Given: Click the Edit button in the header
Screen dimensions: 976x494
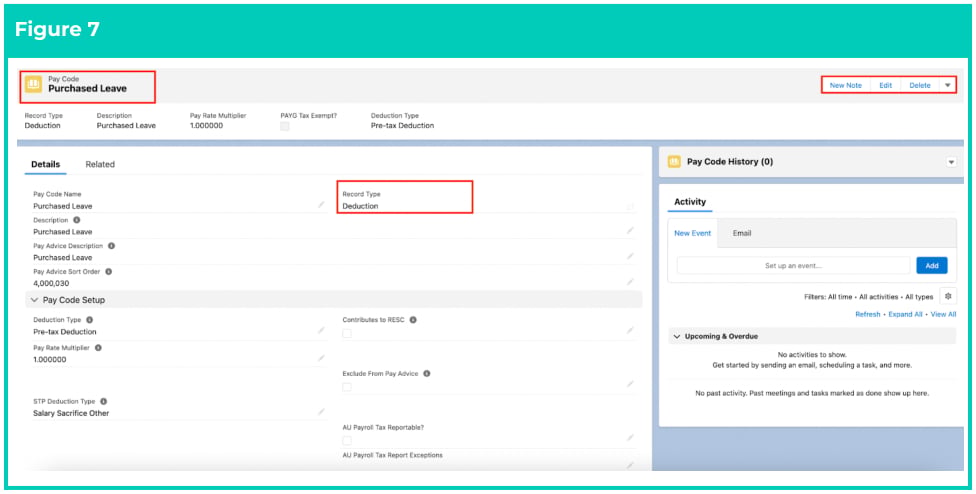Looking at the screenshot, I should point(885,85).
